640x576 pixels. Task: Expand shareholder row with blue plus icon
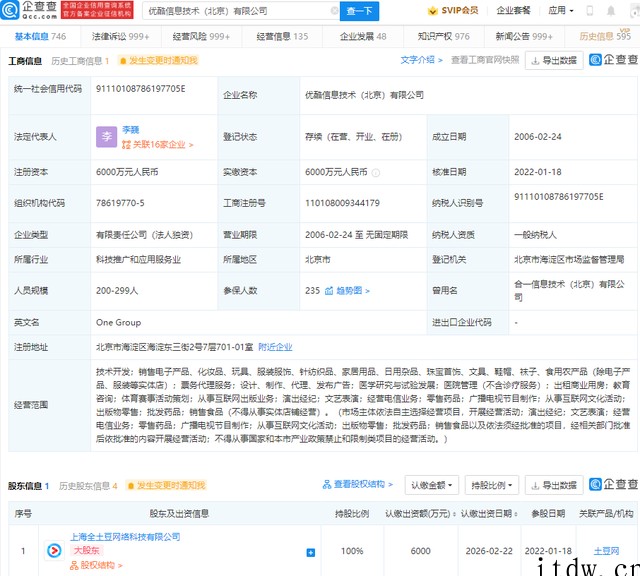click(x=311, y=553)
